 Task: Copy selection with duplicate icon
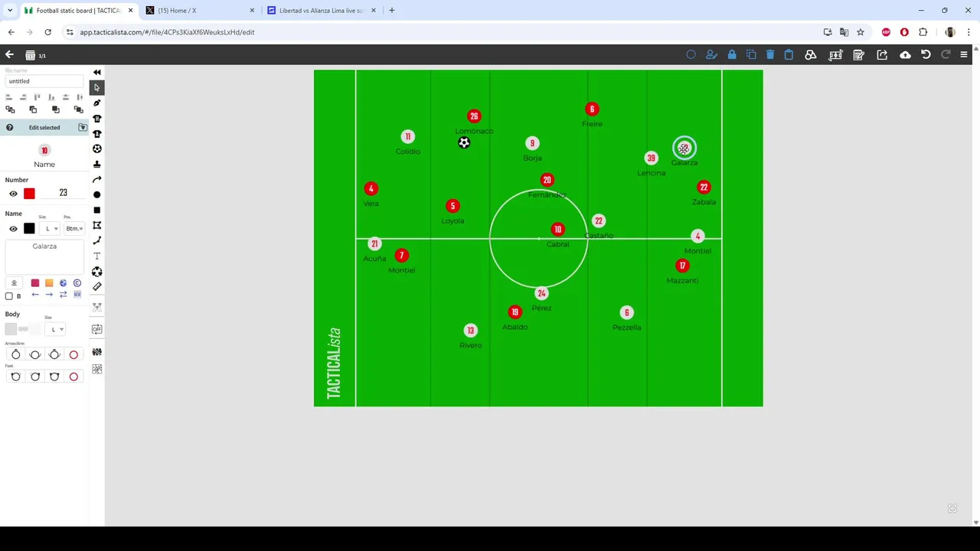751,55
